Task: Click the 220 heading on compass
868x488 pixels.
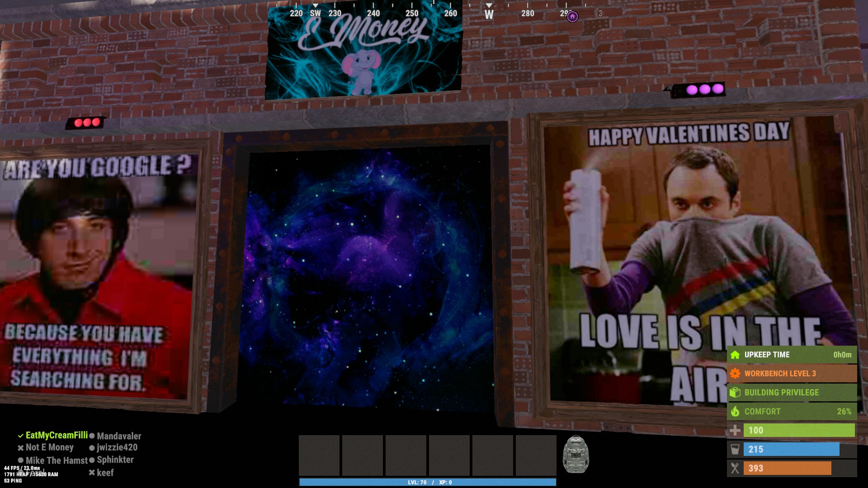Action: click(x=296, y=14)
